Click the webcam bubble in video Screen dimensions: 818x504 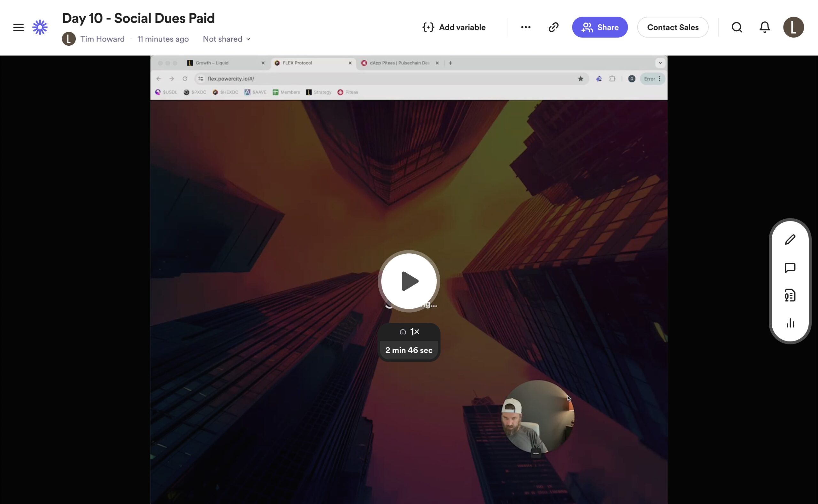(x=537, y=417)
